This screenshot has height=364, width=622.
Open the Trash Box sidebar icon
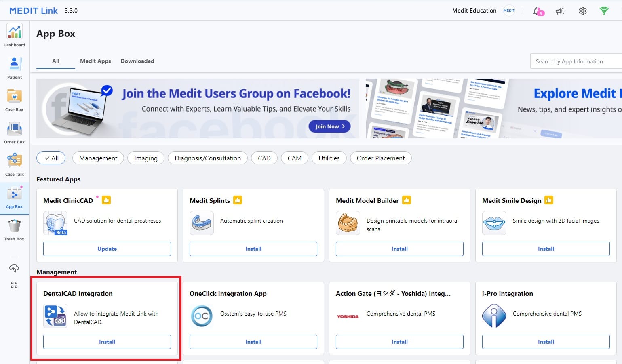pyautogui.click(x=15, y=229)
